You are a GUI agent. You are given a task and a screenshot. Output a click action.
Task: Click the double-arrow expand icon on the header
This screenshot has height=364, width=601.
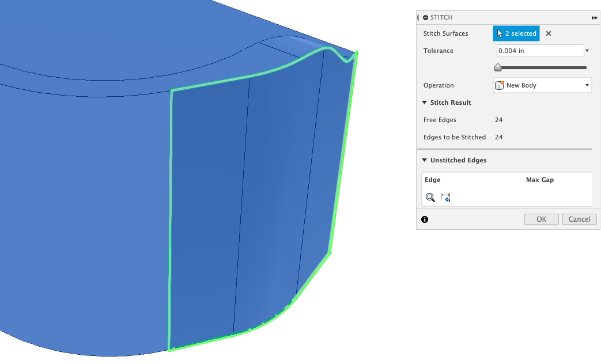pyautogui.click(x=594, y=17)
